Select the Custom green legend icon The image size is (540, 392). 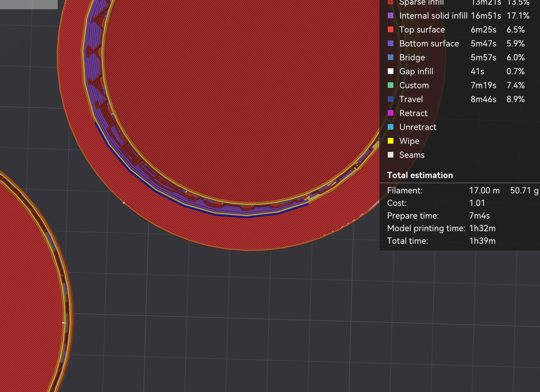click(x=391, y=85)
